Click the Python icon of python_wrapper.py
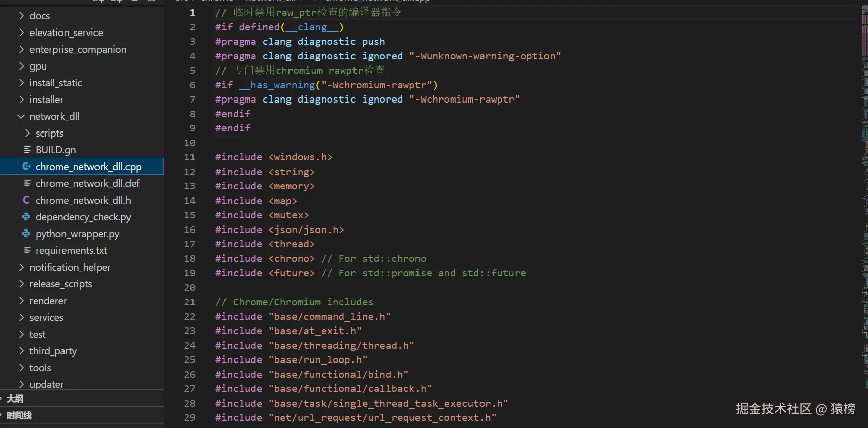868x428 pixels. pyautogui.click(x=26, y=234)
